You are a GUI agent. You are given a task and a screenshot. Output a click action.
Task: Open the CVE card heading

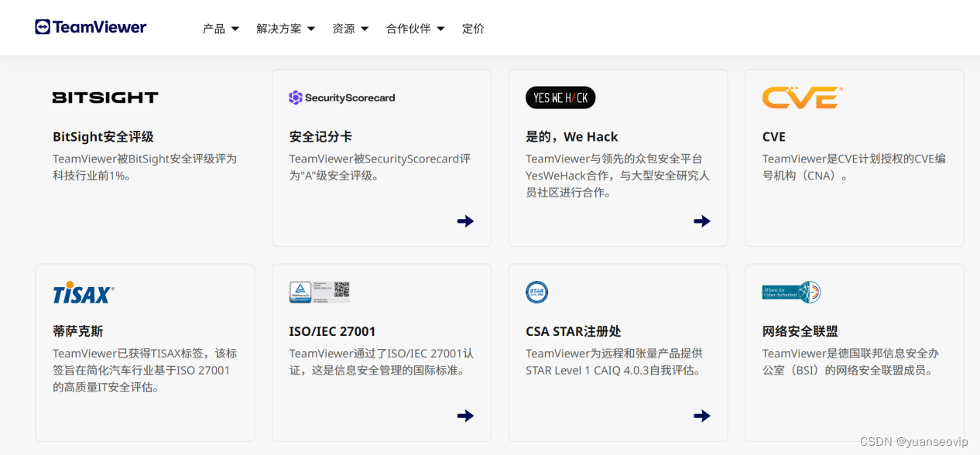pyautogui.click(x=774, y=137)
